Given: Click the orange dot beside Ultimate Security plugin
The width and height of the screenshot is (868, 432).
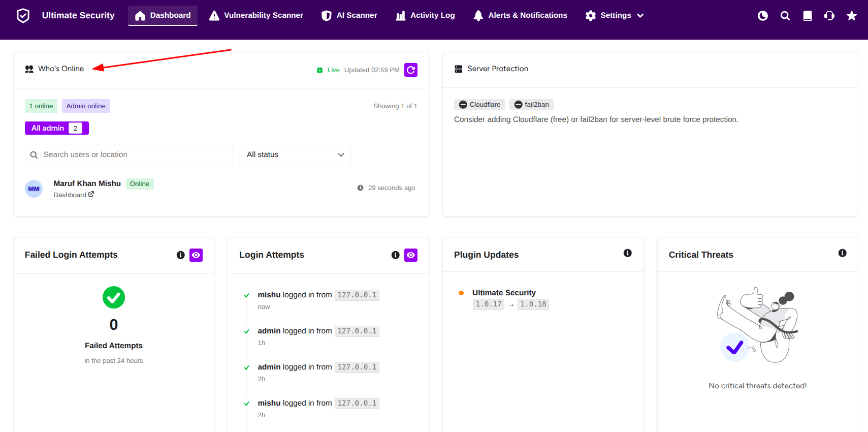Looking at the screenshot, I should pos(461,293).
